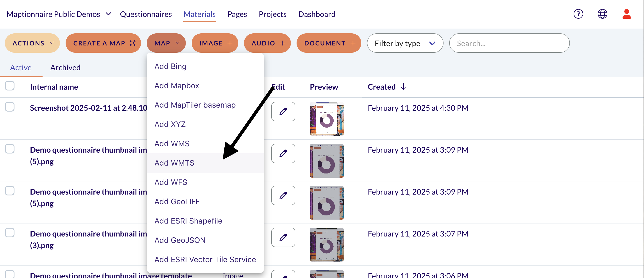Go to the Pages tab
644x278 pixels.
click(x=237, y=14)
